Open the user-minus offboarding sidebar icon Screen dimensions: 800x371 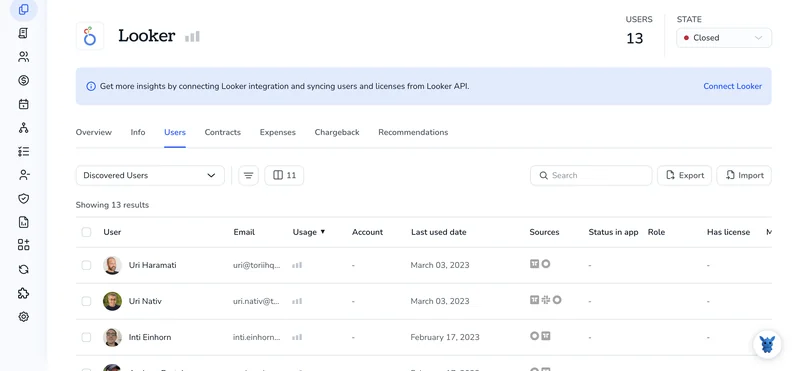pos(23,175)
